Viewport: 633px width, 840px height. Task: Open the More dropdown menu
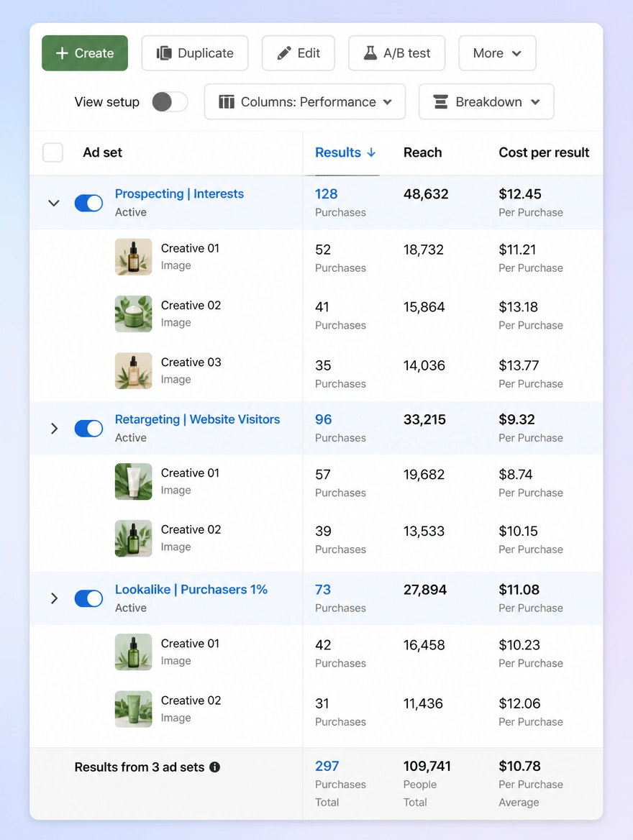coord(497,53)
